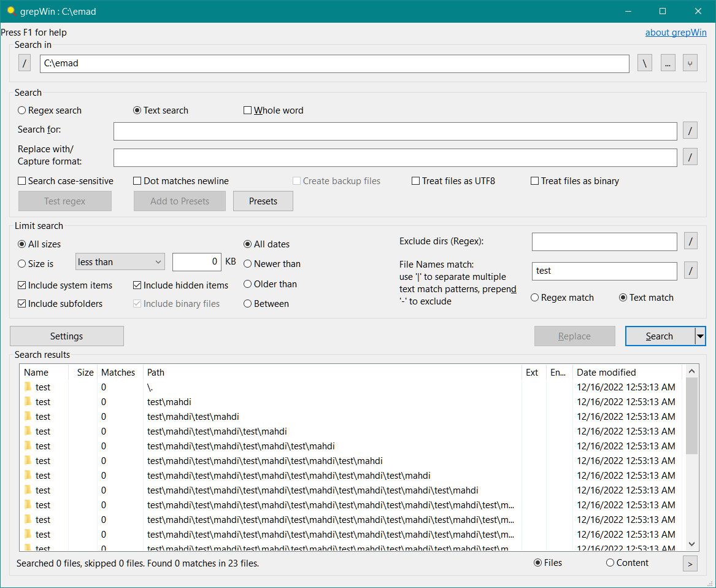Open the "about grepWin" link
Viewport: 716px width, 588px height.
tap(676, 32)
